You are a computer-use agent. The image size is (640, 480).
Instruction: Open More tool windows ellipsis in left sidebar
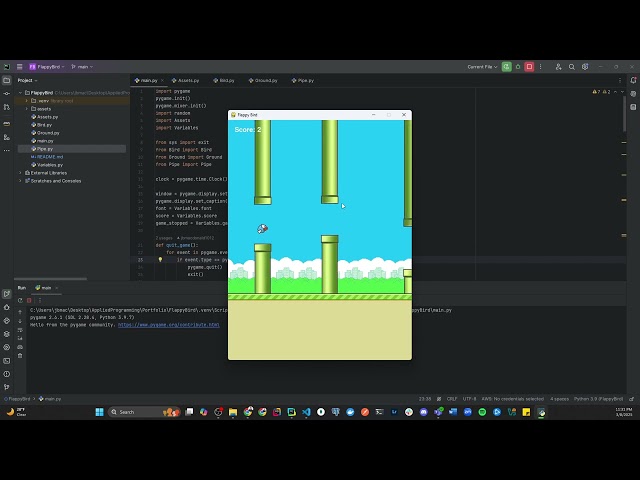7,150
